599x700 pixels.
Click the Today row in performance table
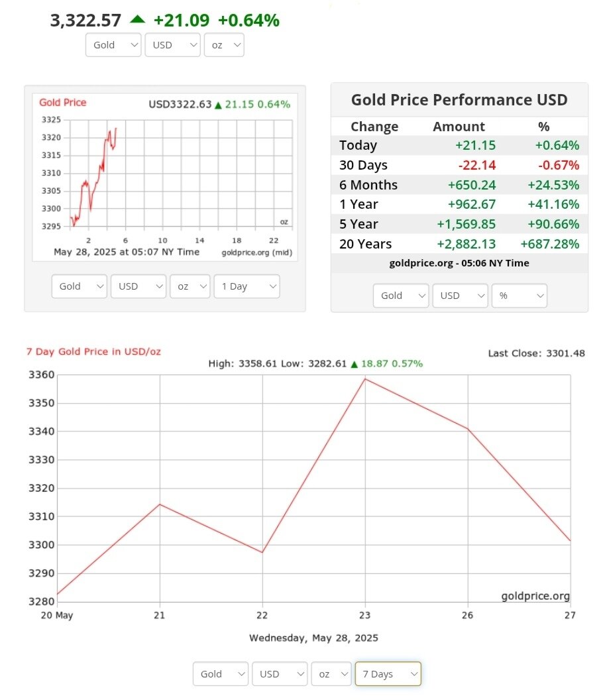pos(459,146)
